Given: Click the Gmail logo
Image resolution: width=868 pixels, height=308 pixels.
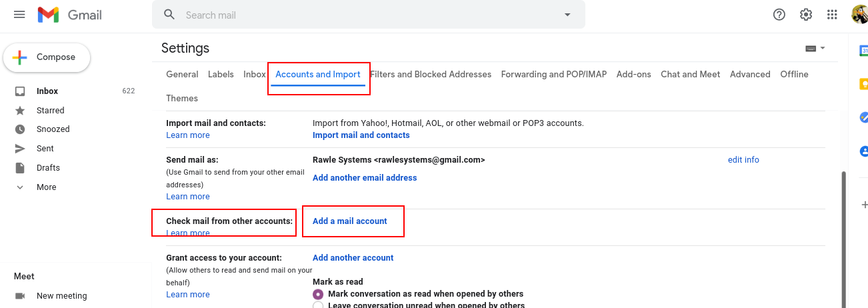Looking at the screenshot, I should [70, 15].
